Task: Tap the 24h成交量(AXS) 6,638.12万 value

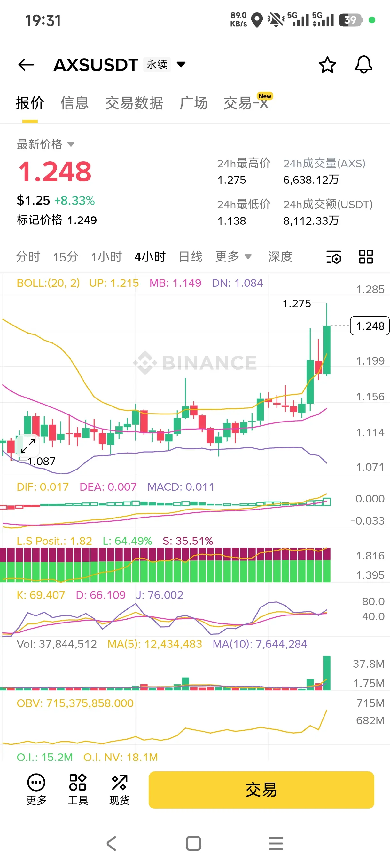Action: 311,180
